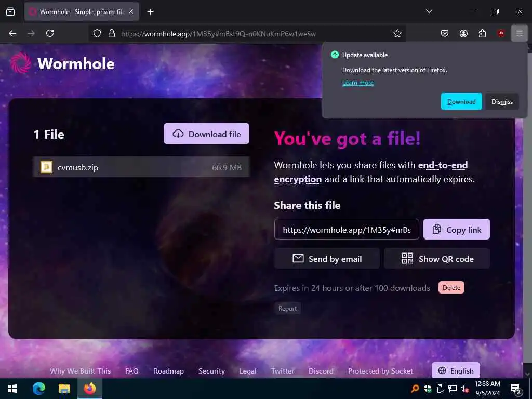Open Firefox View icon in tab bar

pyautogui.click(x=10, y=12)
